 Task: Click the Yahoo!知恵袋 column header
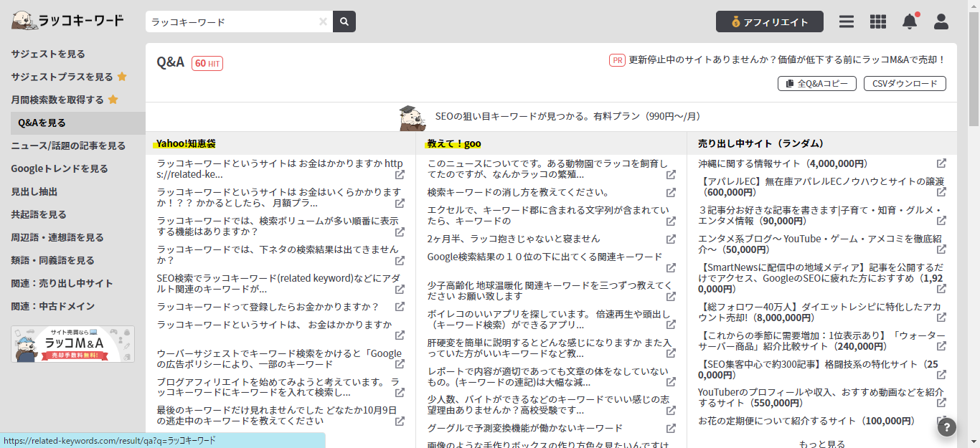click(x=186, y=143)
